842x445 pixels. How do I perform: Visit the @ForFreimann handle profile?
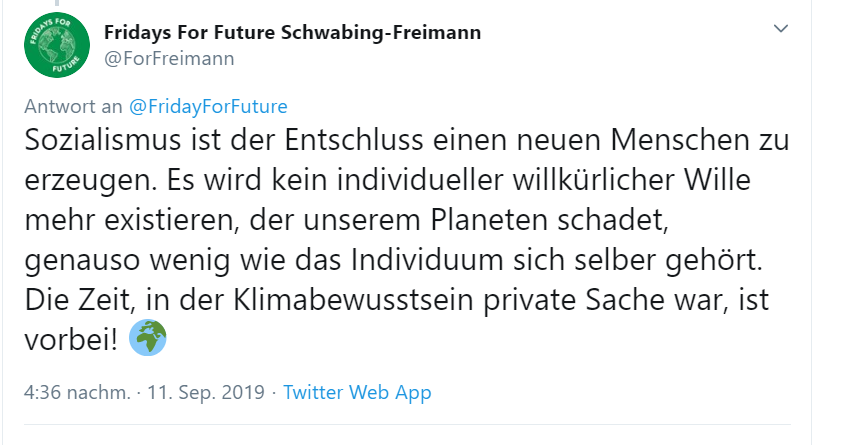pyautogui.click(x=169, y=59)
